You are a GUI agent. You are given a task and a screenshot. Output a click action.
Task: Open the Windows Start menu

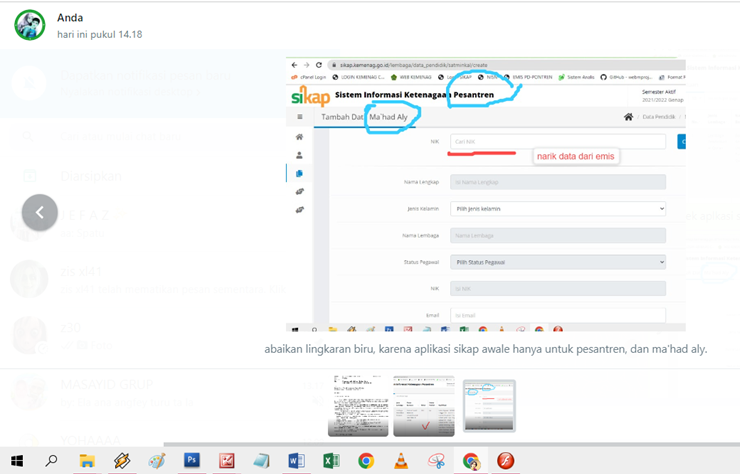click(17, 461)
